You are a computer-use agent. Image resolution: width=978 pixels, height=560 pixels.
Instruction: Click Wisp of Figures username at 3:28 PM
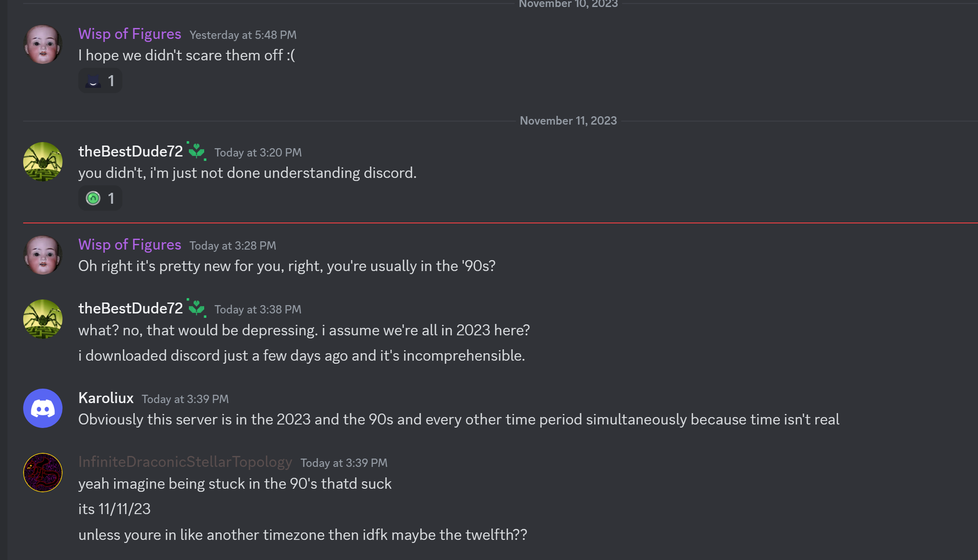(x=129, y=245)
